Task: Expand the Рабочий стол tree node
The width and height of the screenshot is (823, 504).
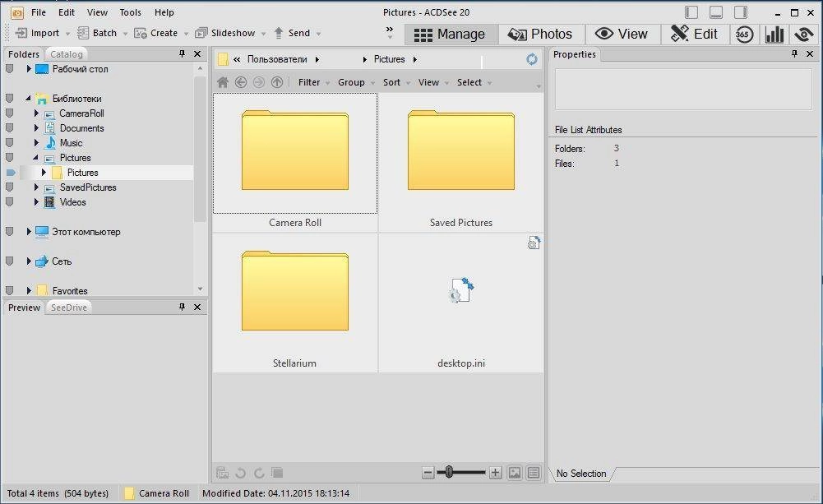Action: pos(29,69)
